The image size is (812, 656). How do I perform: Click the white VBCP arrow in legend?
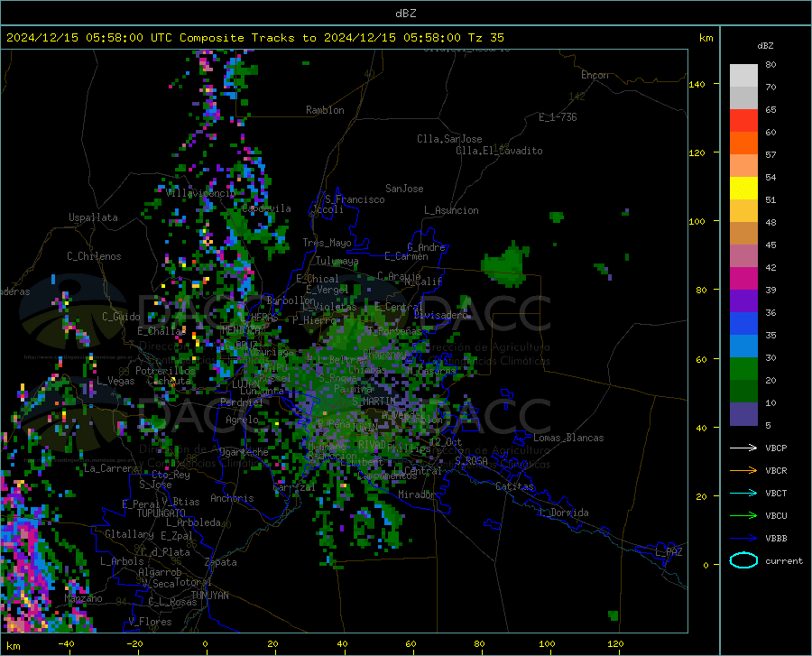(x=743, y=448)
